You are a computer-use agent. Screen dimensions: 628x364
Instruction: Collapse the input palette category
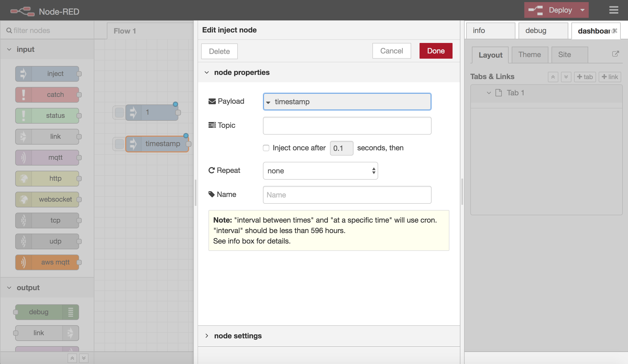[47, 49]
